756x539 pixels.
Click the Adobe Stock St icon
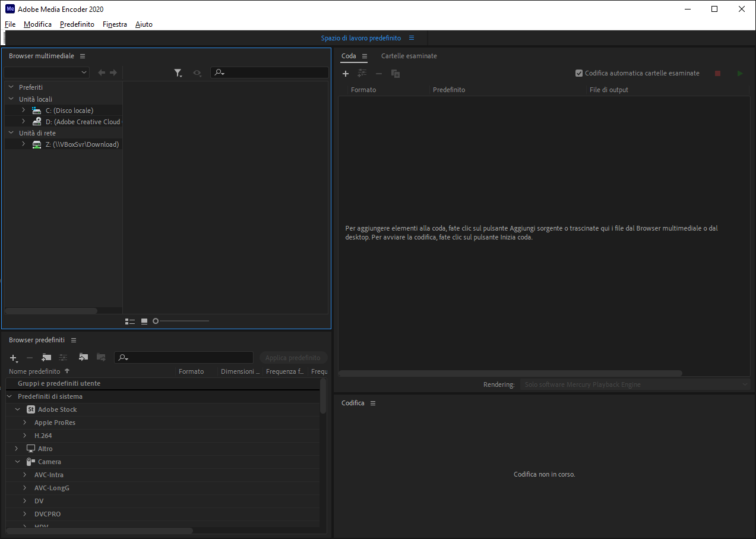[31, 409]
